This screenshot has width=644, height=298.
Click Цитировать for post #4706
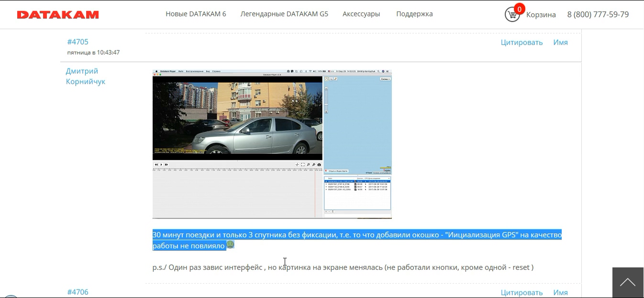(x=522, y=292)
